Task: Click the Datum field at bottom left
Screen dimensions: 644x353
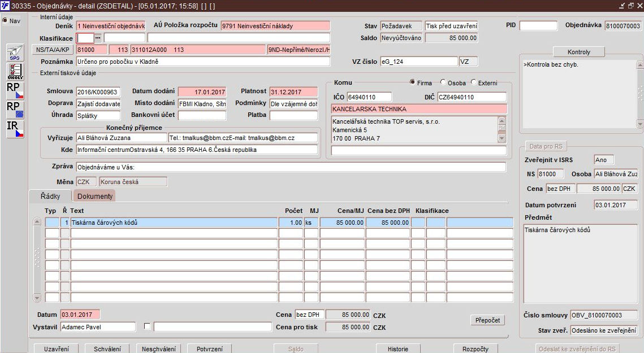Action: (80, 315)
